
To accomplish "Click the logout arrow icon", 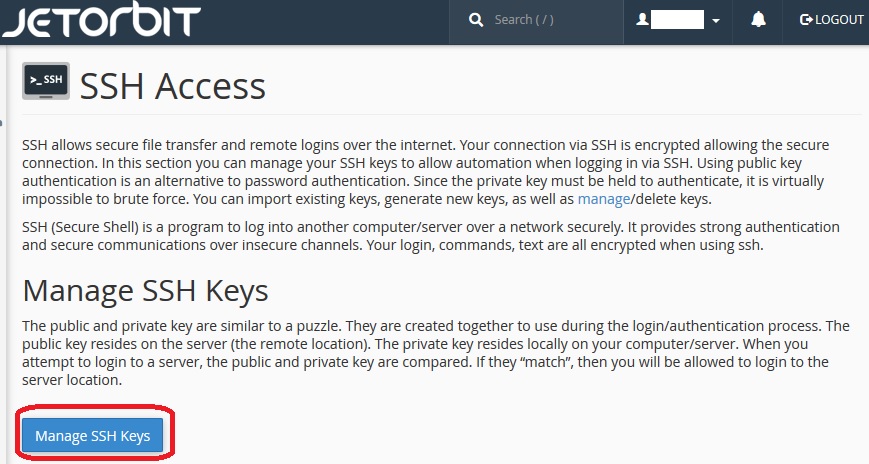I will tap(806, 20).
